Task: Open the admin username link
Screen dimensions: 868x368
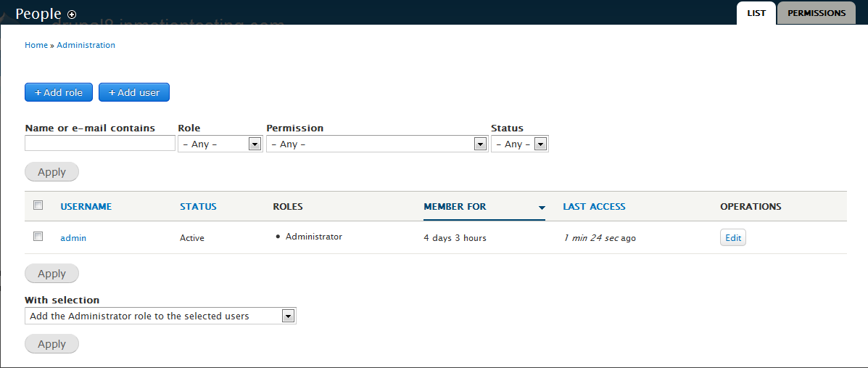Action: coord(73,237)
